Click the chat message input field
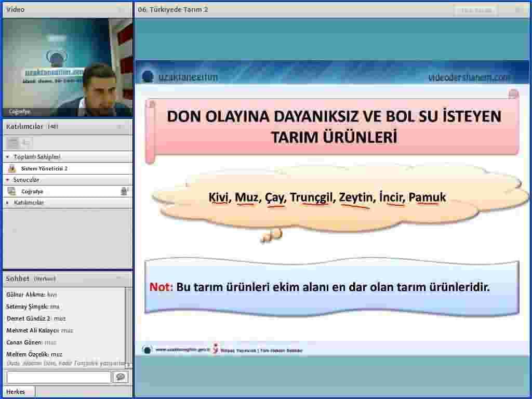This screenshot has height=399, width=532. coord(59,377)
